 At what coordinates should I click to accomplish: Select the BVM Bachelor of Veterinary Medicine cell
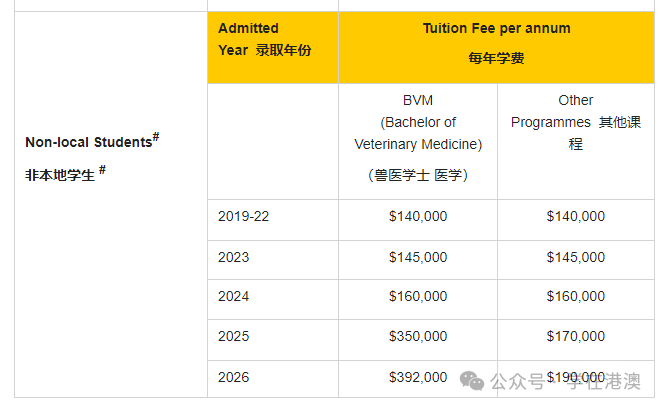[418, 122]
